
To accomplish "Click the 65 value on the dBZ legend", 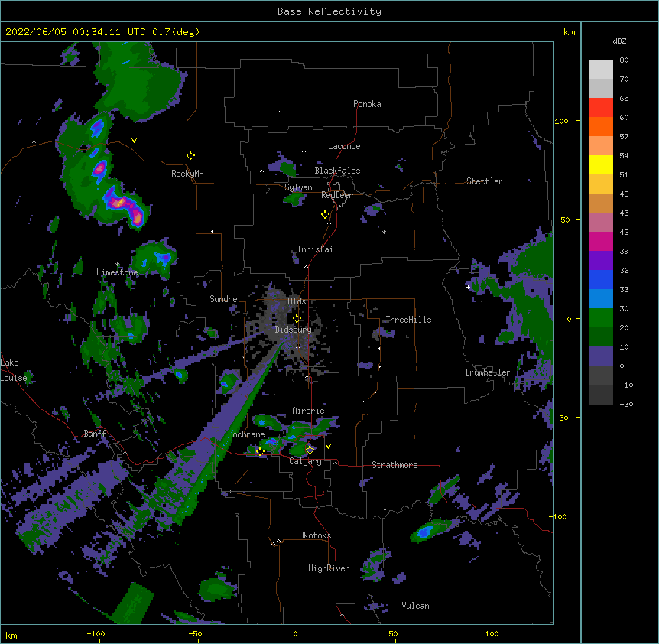I will [x=624, y=99].
